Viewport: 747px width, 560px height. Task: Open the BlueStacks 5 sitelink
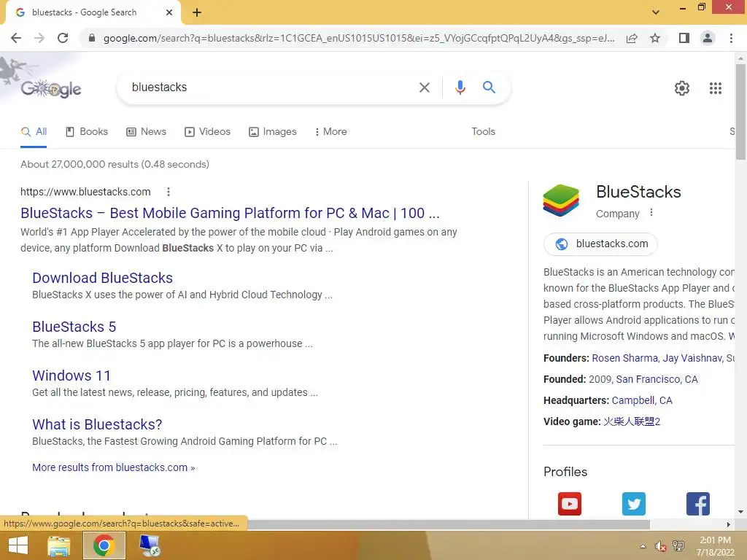[x=74, y=327]
